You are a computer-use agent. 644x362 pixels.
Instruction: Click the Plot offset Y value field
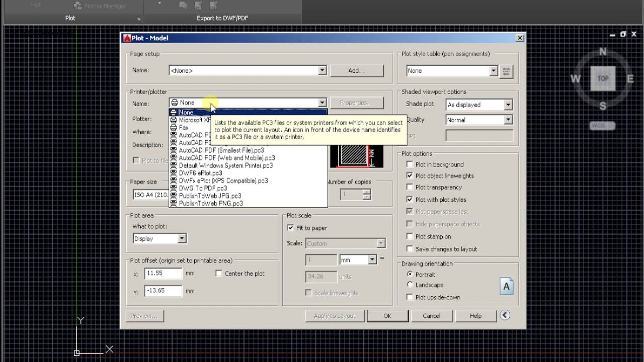[x=163, y=291]
